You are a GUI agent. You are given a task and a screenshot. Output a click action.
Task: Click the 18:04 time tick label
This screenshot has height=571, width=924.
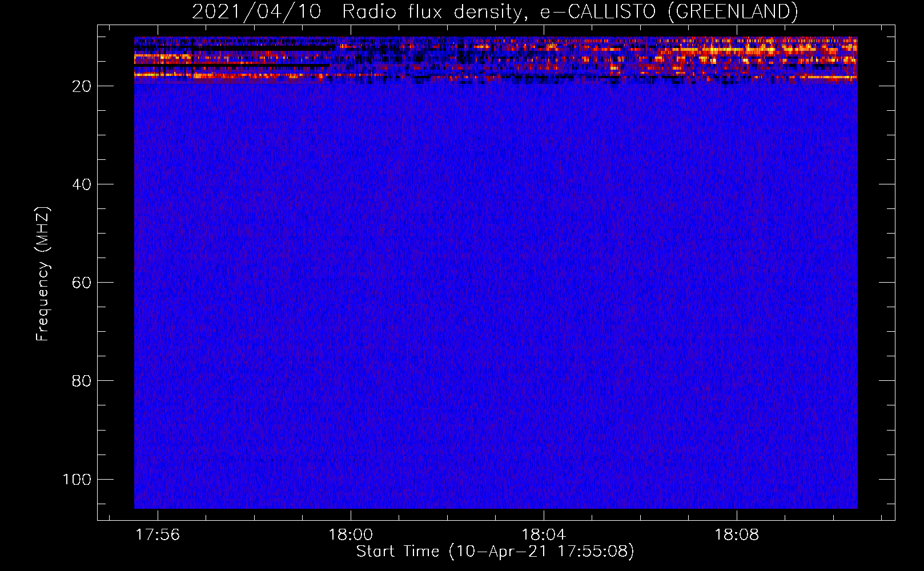(544, 534)
